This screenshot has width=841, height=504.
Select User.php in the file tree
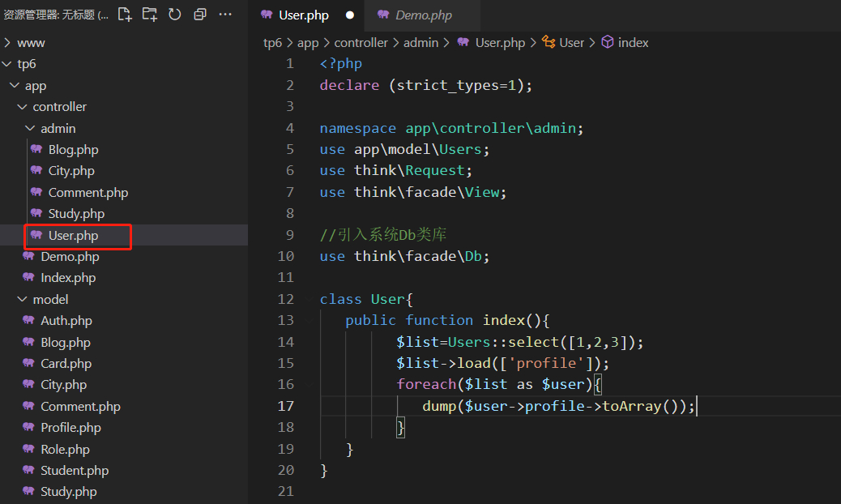pos(73,235)
